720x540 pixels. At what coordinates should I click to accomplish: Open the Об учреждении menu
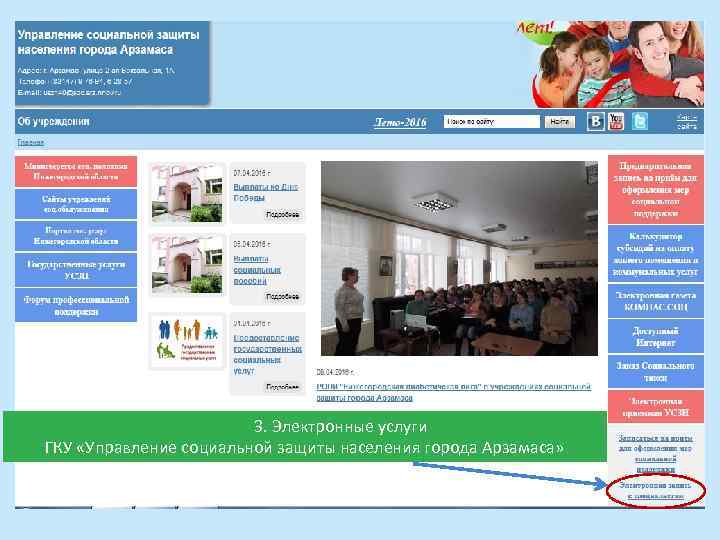[53, 121]
